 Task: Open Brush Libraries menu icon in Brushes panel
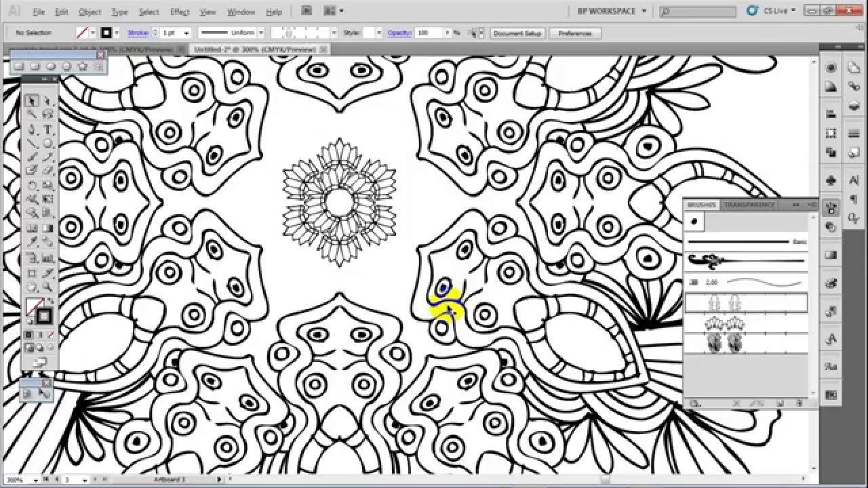click(694, 404)
